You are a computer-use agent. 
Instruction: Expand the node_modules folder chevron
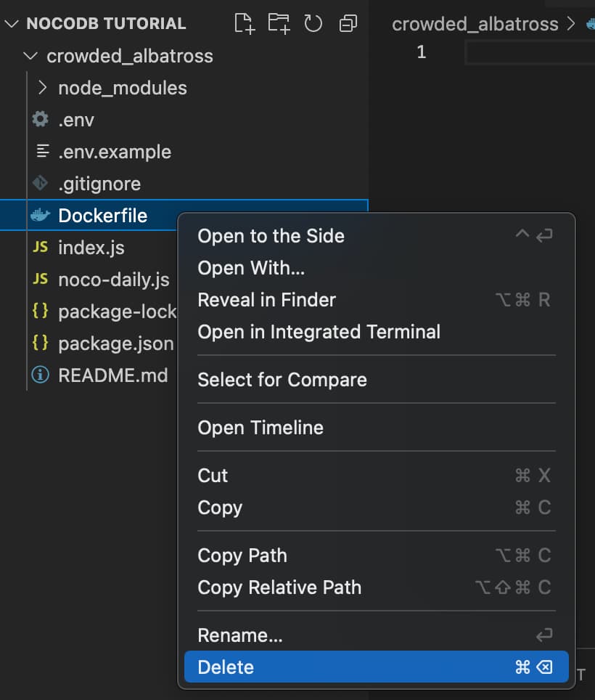42,87
